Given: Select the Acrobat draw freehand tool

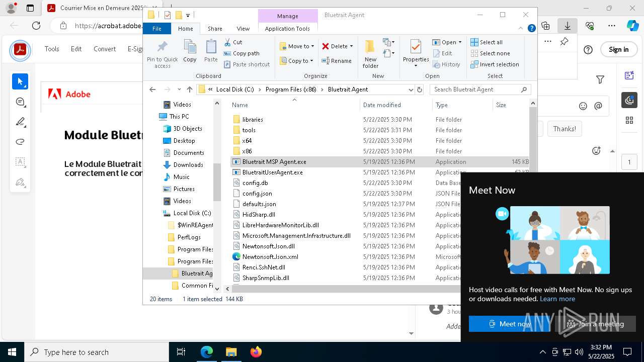Looking at the screenshot, I should coord(20,142).
